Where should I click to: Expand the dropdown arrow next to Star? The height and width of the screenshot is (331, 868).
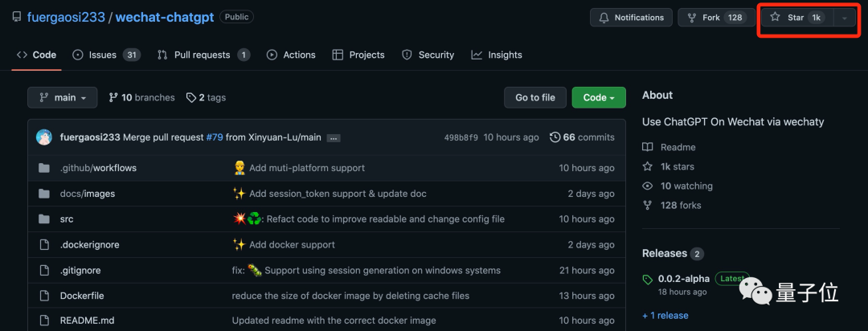[844, 18]
